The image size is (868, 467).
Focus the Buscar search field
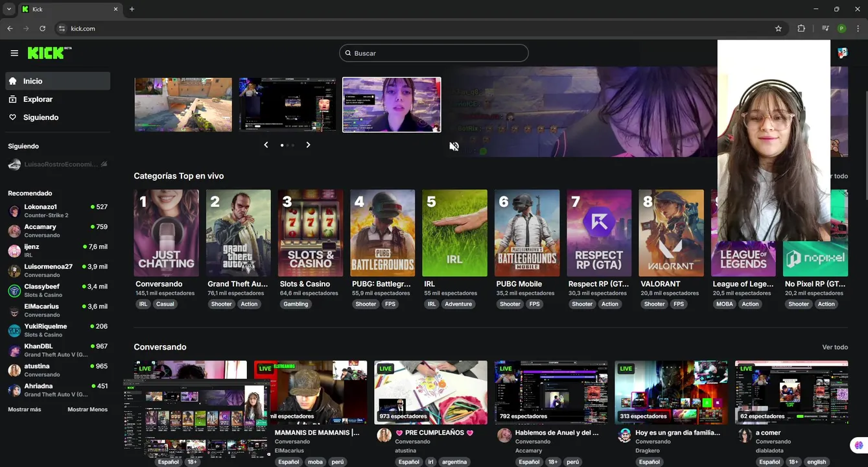tap(434, 53)
